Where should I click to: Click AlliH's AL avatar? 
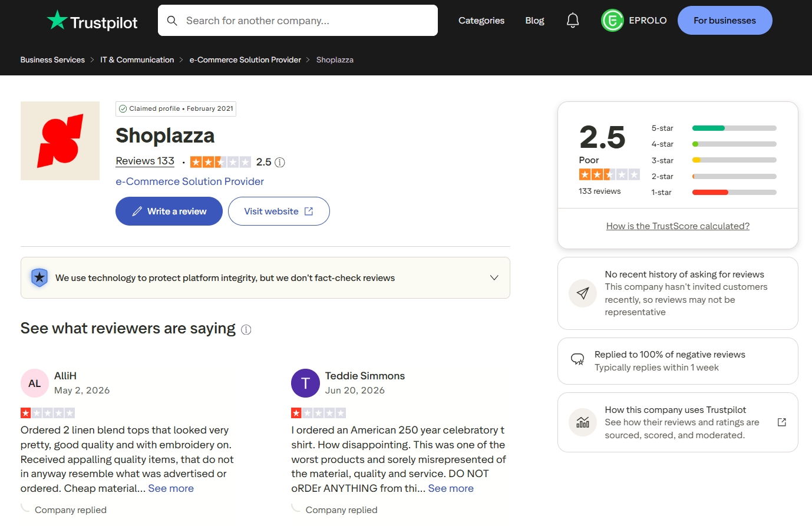tap(35, 383)
